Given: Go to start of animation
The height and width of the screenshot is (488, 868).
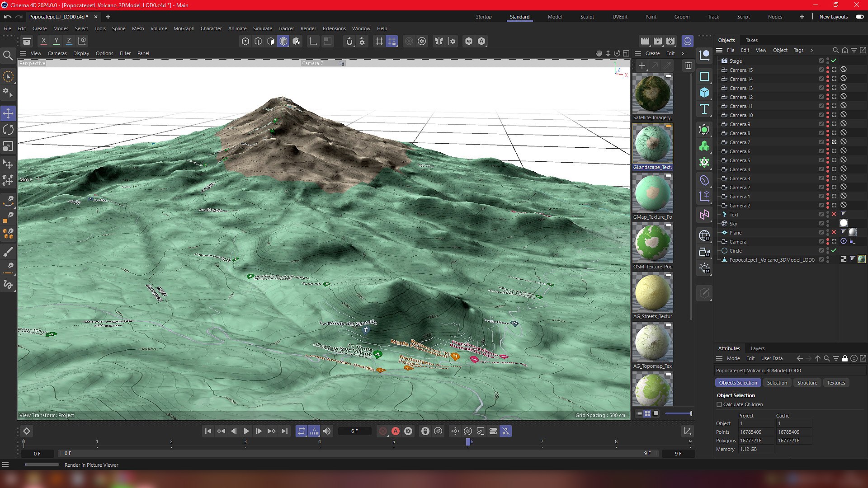Looking at the screenshot, I should [208, 431].
